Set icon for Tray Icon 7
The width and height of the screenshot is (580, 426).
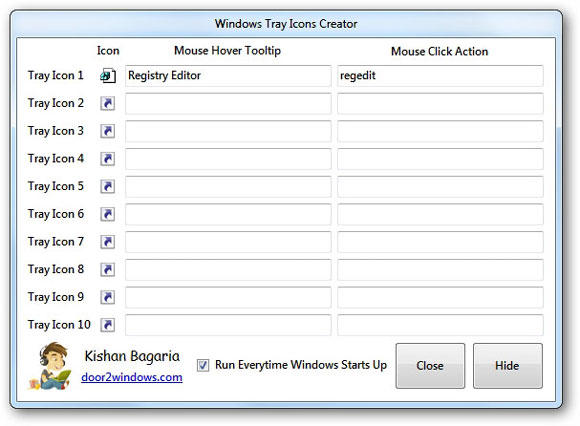108,242
